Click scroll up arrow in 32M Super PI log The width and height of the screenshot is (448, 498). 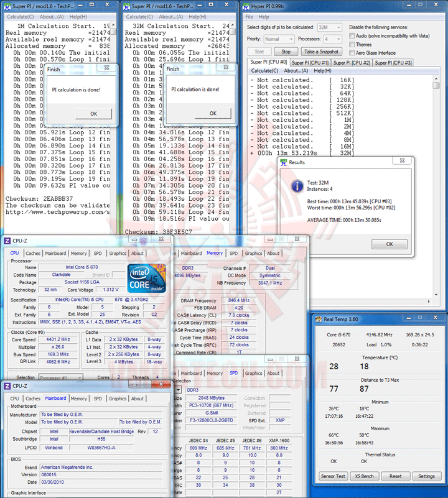233,25
